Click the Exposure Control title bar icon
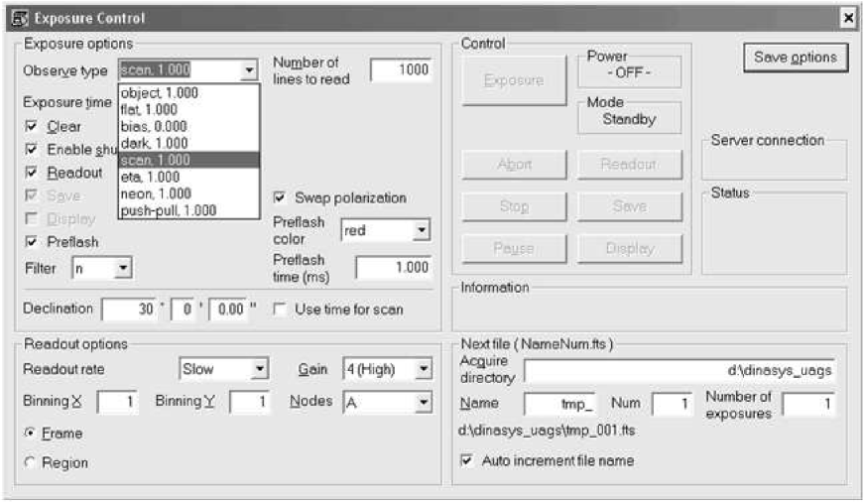 point(17,17)
